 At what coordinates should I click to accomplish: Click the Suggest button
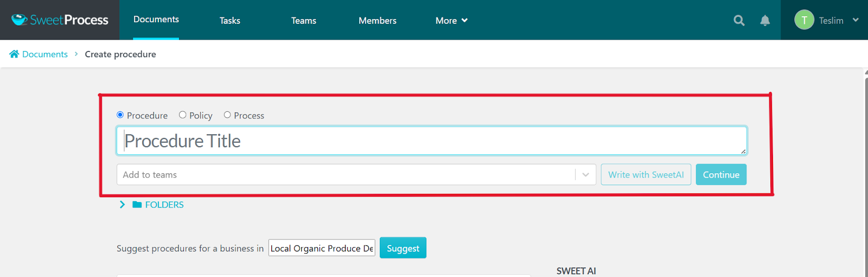point(403,248)
